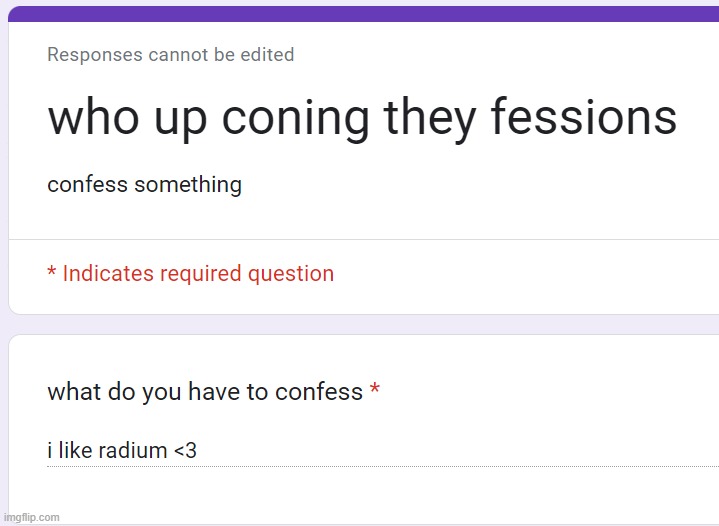Screen dimensions: 719x526
Task: Open the imgflip.com watermark link
Action: 31,517
